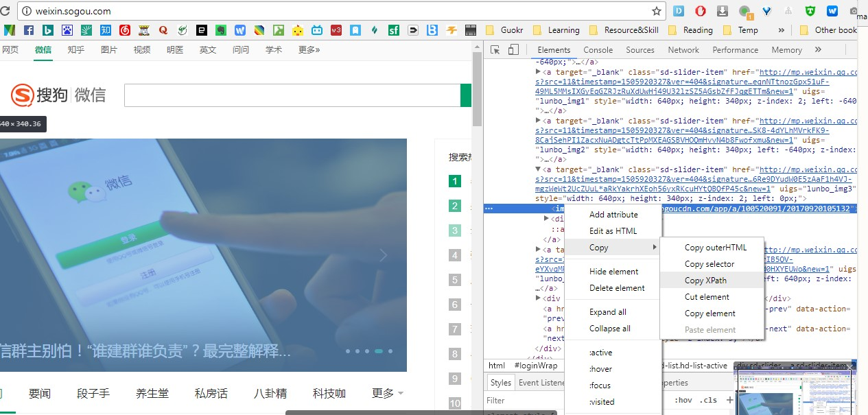Toggle the :visited pseudo-class state
868x415 pixels.
click(x=601, y=401)
